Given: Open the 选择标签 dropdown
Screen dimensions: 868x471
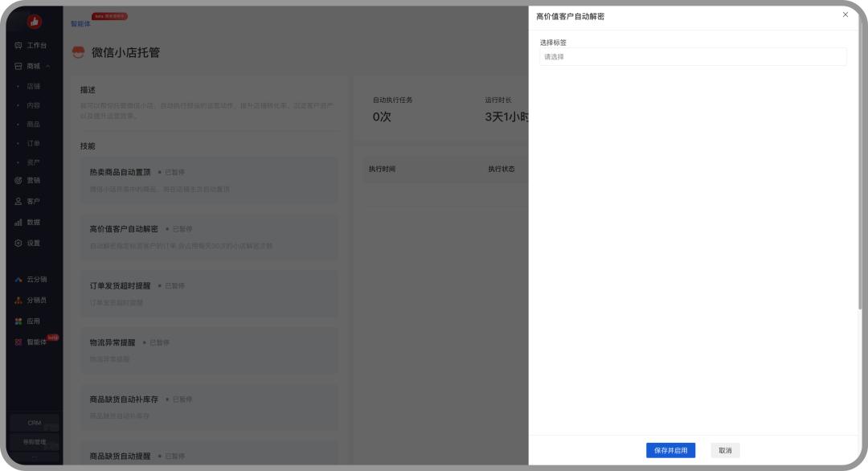Looking at the screenshot, I should [693, 57].
